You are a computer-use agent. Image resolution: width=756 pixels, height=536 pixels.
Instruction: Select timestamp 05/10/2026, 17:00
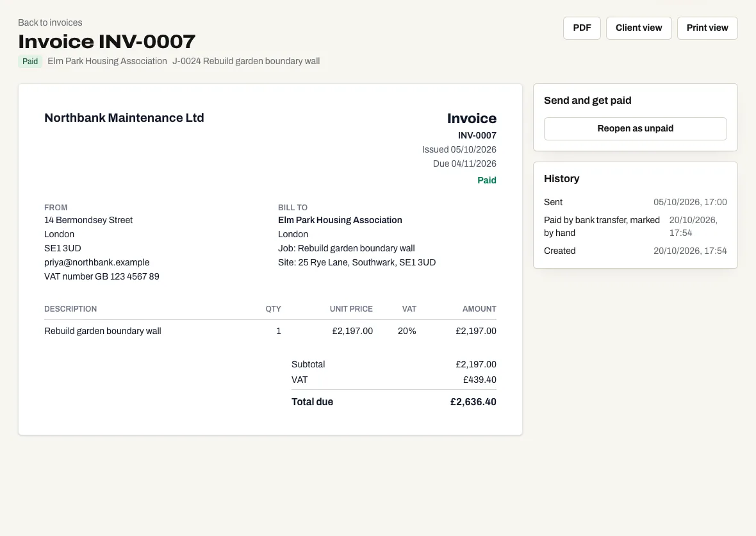690,202
